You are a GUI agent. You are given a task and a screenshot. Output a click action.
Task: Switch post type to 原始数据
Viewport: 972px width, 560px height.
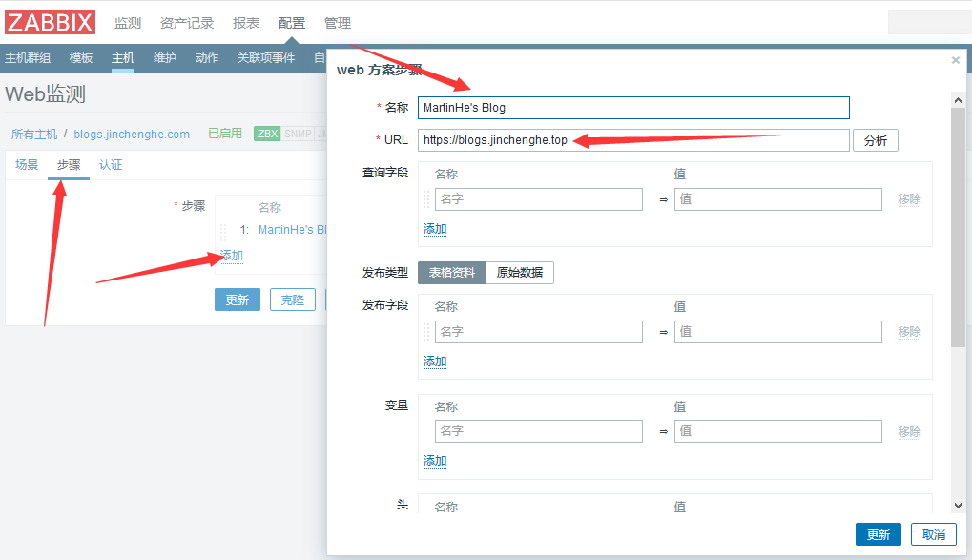point(520,273)
